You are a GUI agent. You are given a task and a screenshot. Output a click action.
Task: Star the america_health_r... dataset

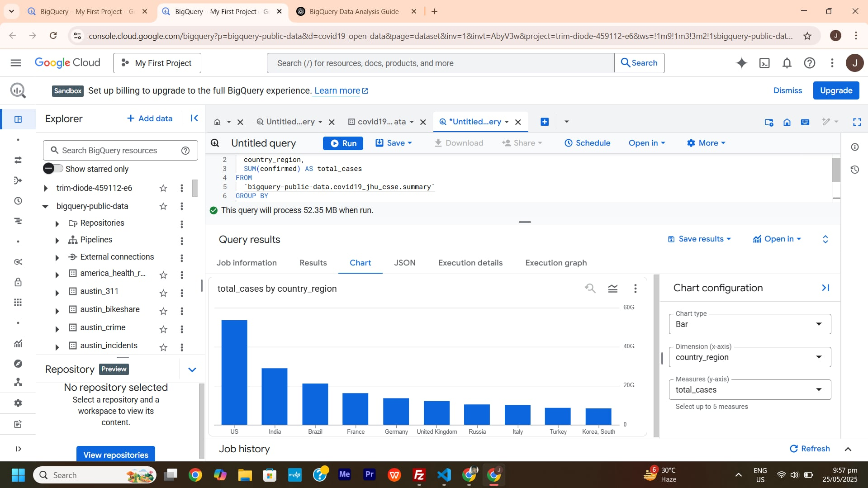pos(163,275)
